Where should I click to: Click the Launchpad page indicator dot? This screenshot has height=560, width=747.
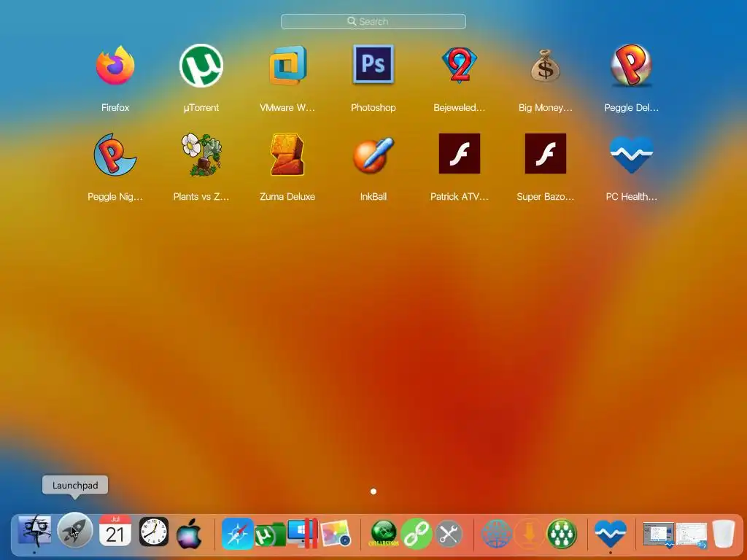[373, 491]
